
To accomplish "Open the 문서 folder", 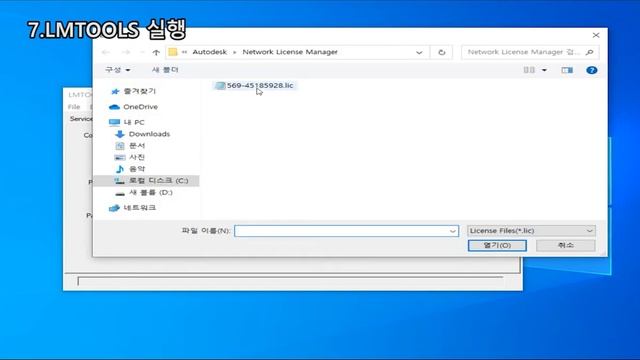I will click(130, 146).
